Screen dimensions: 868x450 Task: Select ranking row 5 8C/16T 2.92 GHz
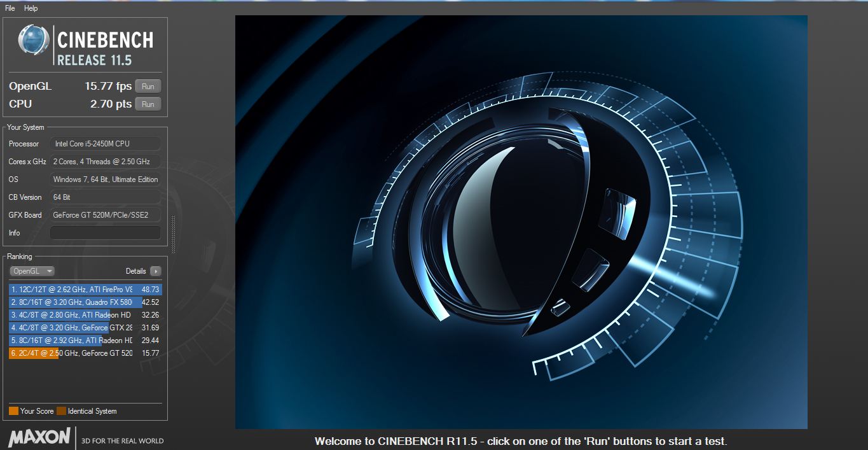(85, 341)
